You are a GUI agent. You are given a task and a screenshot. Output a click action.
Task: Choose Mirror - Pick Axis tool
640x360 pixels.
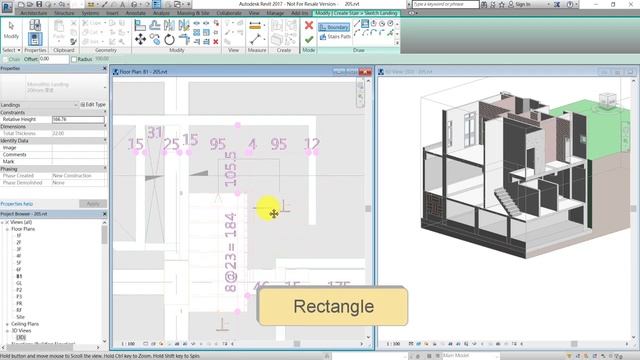tap(169, 25)
